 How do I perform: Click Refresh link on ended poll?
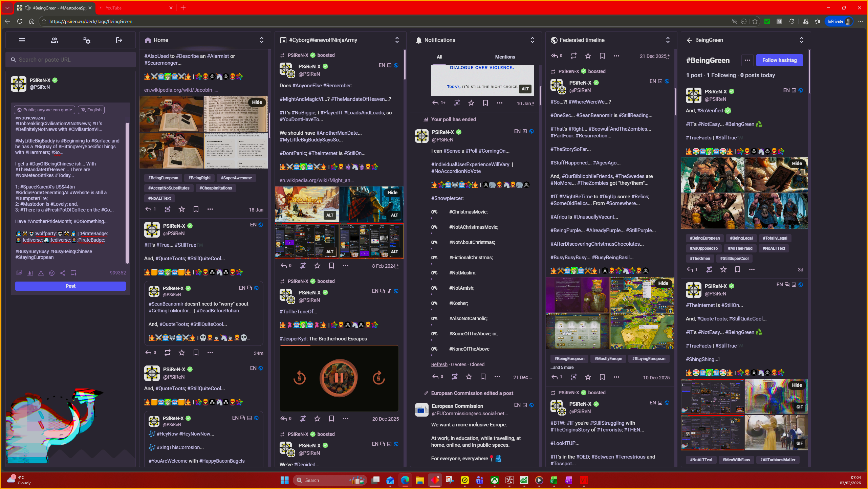tap(439, 364)
